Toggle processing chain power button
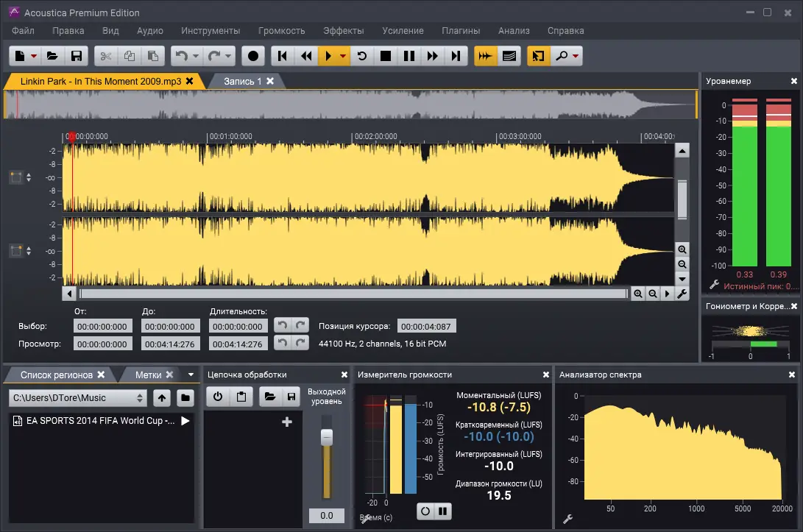This screenshot has width=803, height=532. [218, 397]
